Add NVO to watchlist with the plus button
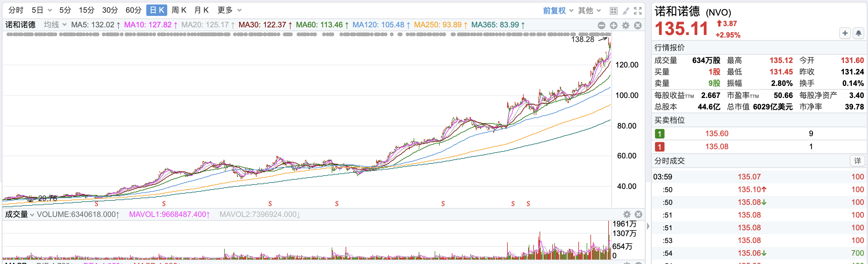 (x=845, y=33)
